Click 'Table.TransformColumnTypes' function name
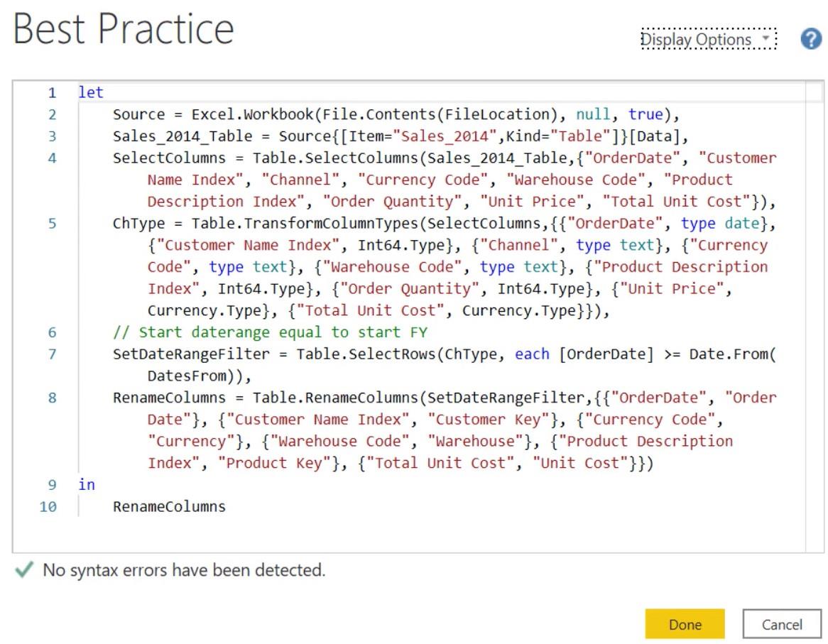 click(304, 223)
